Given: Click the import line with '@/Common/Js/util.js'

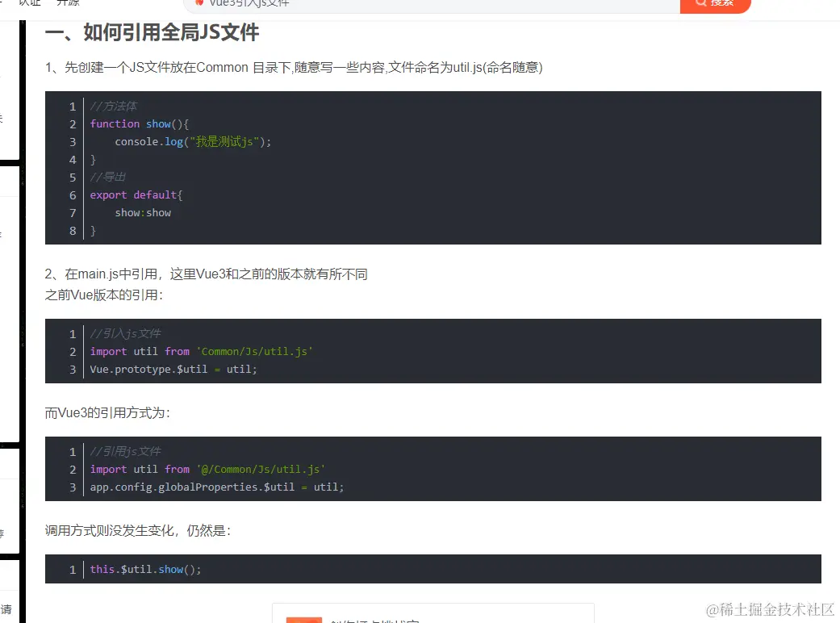Looking at the screenshot, I should [208, 469].
